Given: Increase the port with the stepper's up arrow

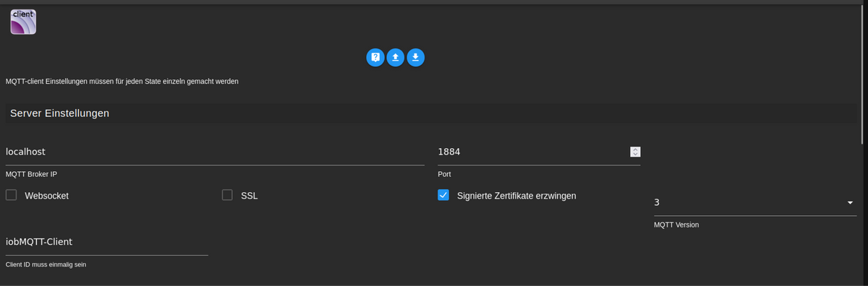Looking at the screenshot, I should pyautogui.click(x=636, y=149).
